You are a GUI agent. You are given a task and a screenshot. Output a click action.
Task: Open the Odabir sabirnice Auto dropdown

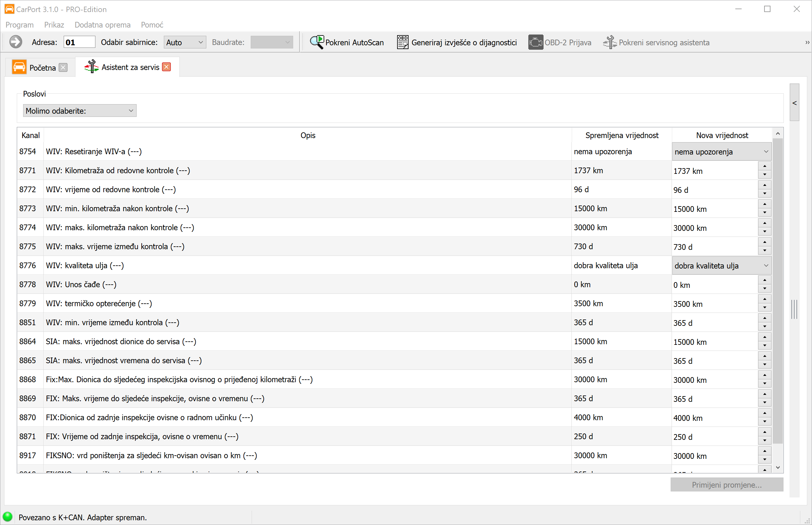tap(184, 42)
